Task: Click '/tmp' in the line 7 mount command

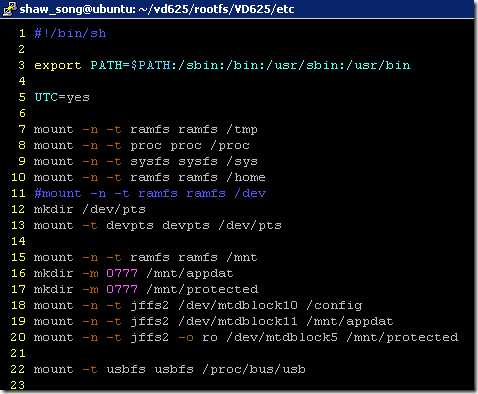Action: [242, 129]
